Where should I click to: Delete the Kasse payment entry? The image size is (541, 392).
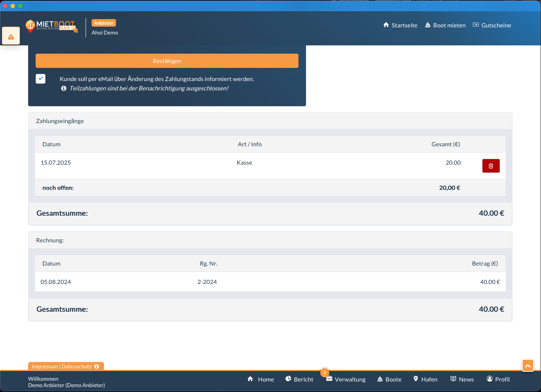point(491,166)
